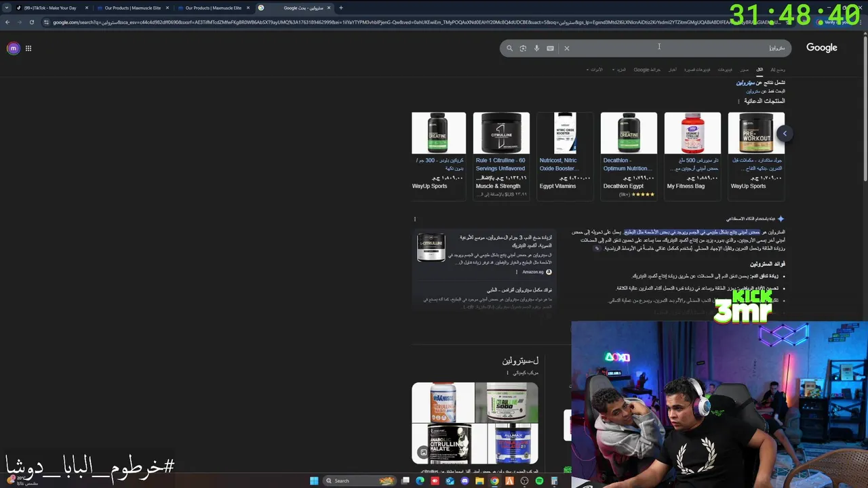Clear the search box with the X icon
Viewport: 868px width, 488px height.
(x=567, y=48)
